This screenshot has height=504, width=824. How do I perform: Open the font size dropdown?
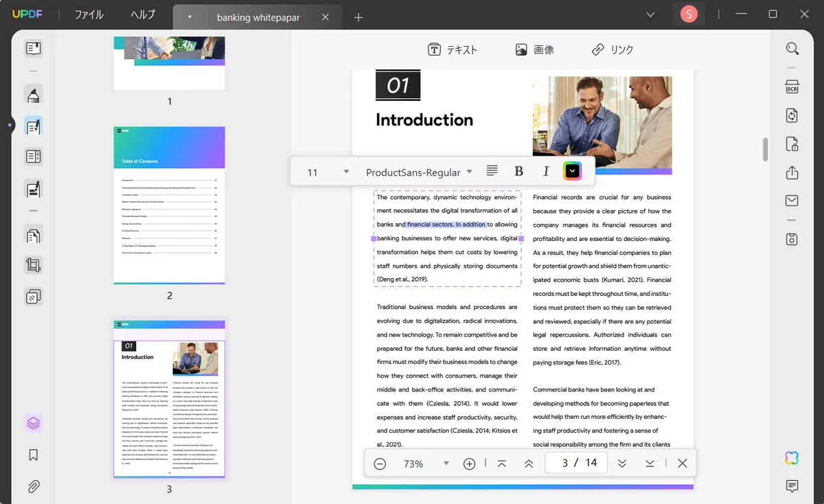click(347, 172)
